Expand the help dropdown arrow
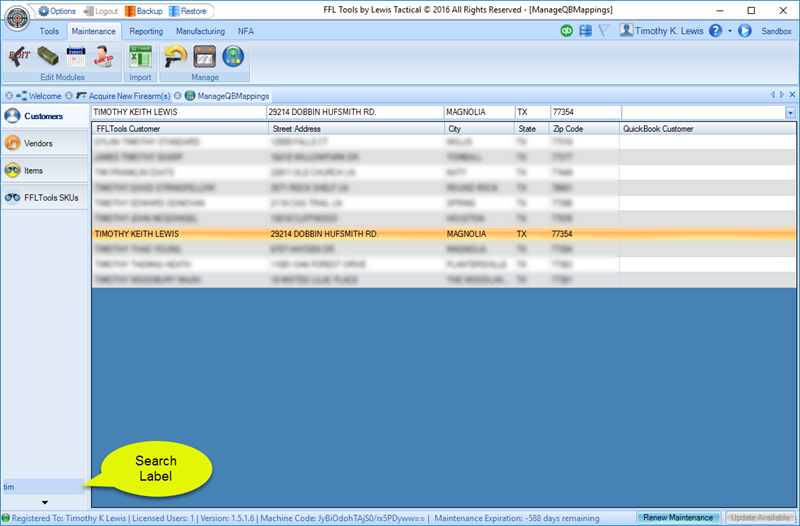The height and width of the screenshot is (526, 800). pos(730,31)
